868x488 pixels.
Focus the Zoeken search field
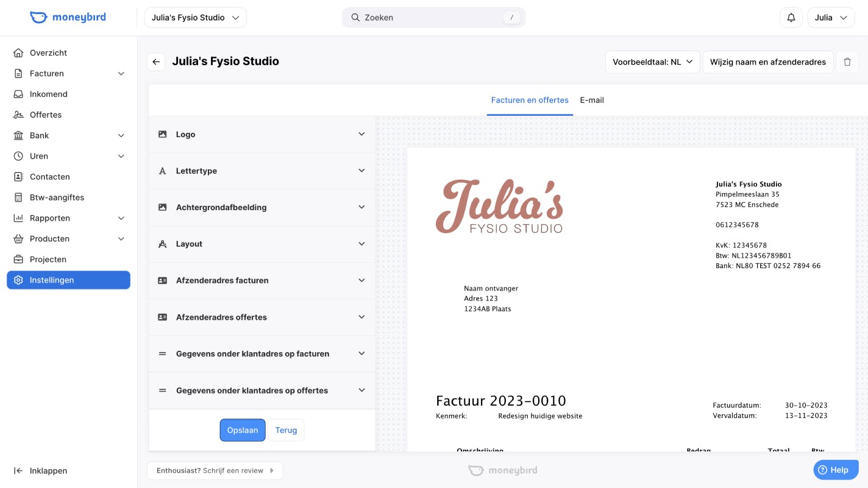point(433,18)
